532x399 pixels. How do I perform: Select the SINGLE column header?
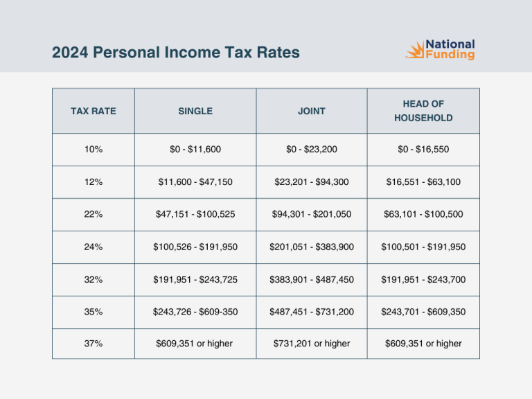[x=195, y=111]
